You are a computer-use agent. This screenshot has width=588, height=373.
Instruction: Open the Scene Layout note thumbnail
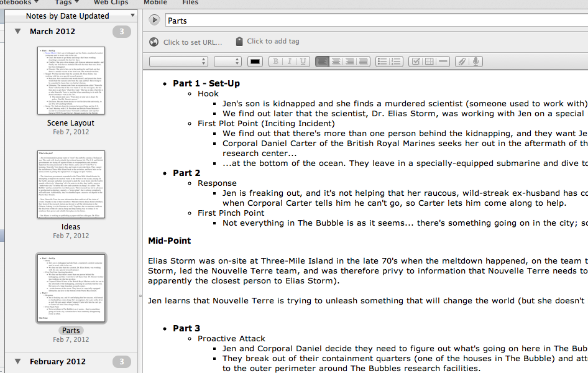pyautogui.click(x=71, y=81)
